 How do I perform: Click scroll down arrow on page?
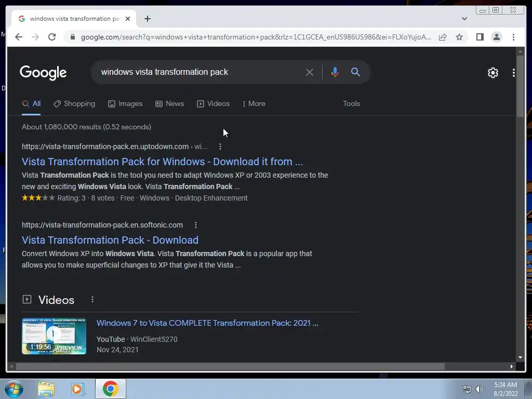click(x=520, y=357)
